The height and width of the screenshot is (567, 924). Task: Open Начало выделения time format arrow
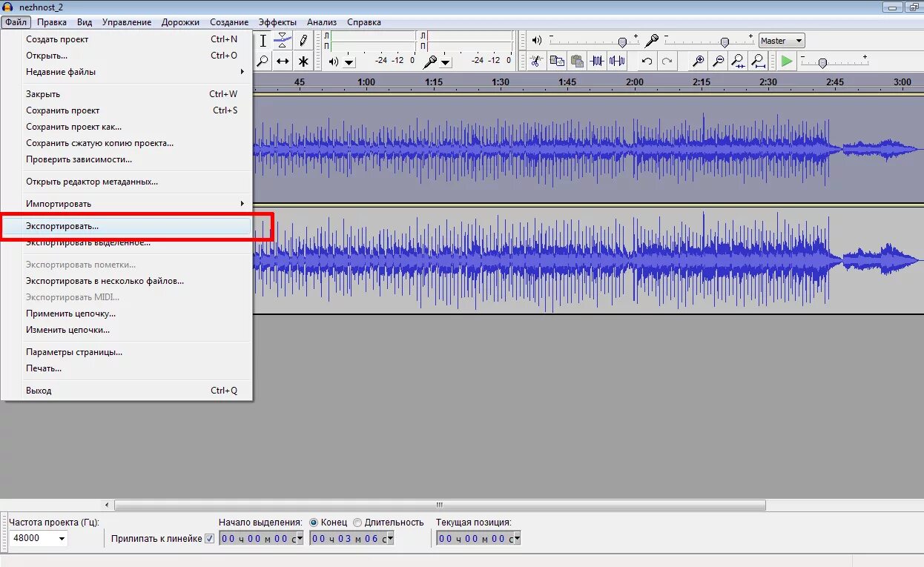[x=300, y=539]
